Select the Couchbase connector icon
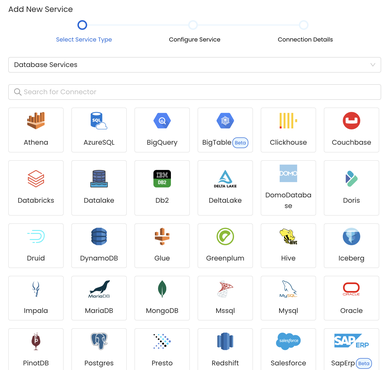386x370 pixels. 351,121
